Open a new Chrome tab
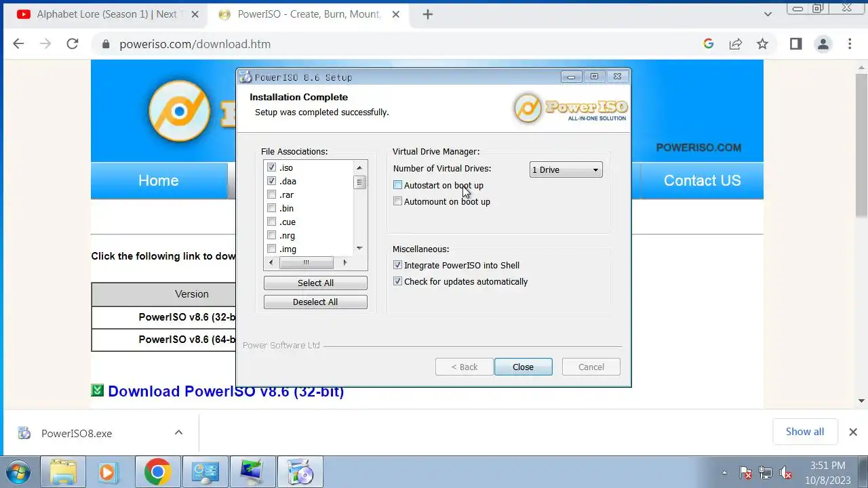This screenshot has height=488, width=868. (x=427, y=14)
